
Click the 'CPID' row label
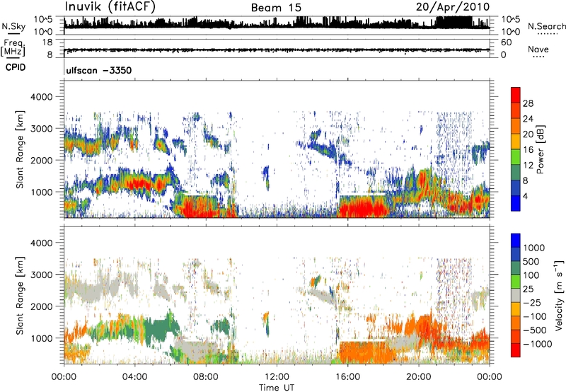point(16,67)
